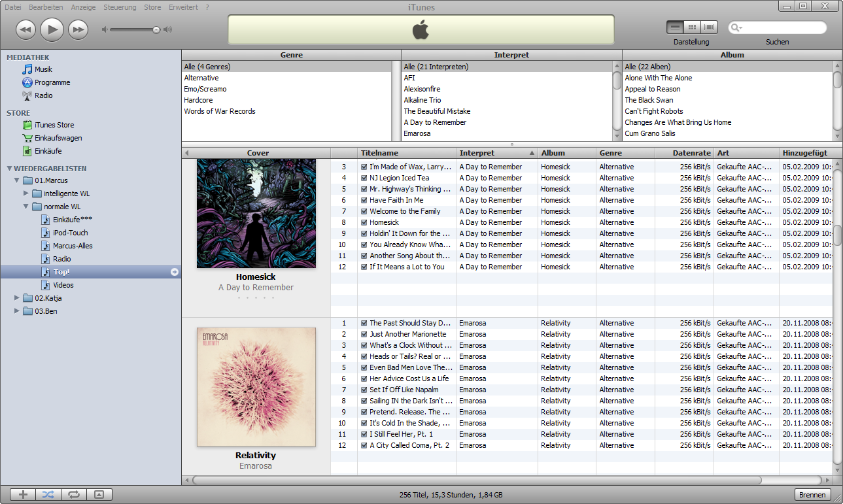Open the Bearbeiten menu
Image resolution: width=843 pixels, height=504 pixels.
[46, 7]
